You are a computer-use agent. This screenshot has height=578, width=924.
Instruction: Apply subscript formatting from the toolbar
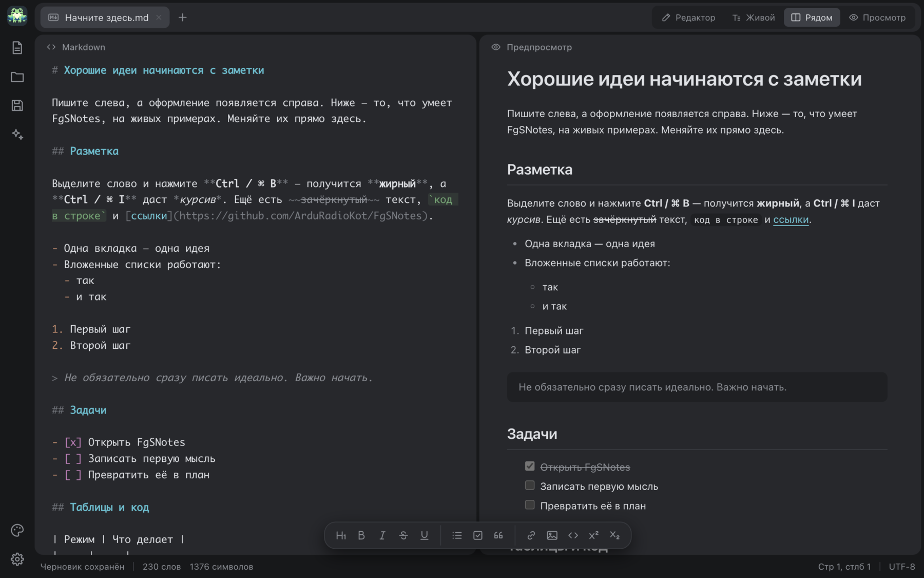pos(615,535)
